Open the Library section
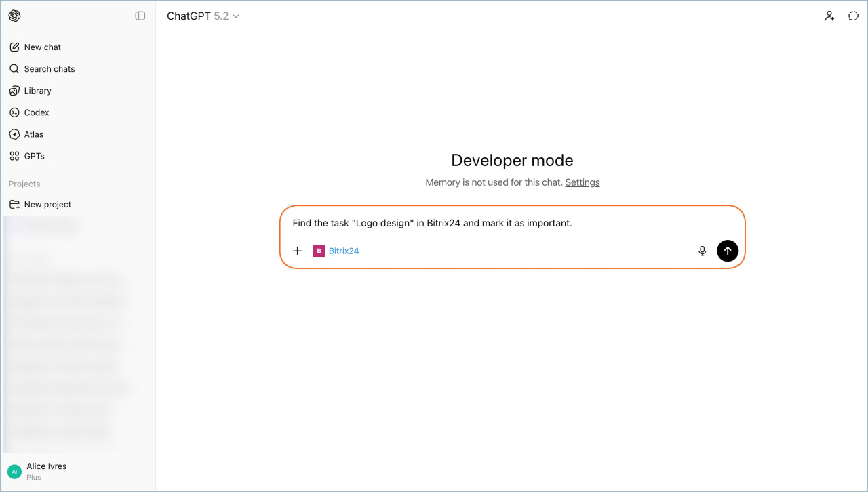 coord(37,91)
